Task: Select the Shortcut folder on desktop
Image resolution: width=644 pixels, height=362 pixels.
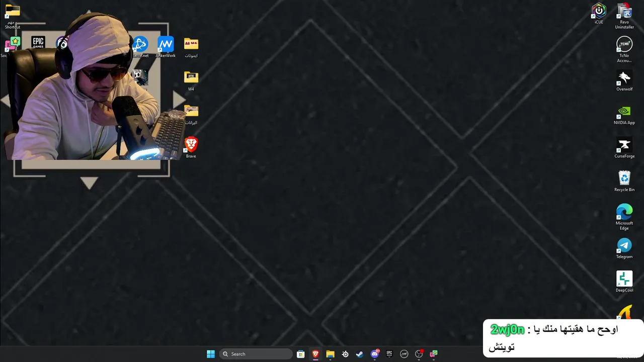Action: [13, 16]
